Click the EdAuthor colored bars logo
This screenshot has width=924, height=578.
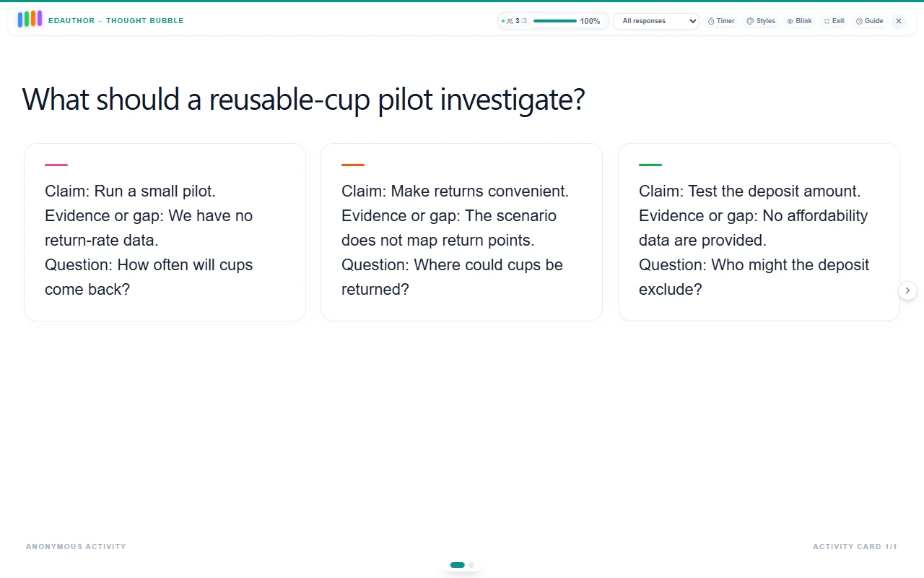tap(30, 20)
